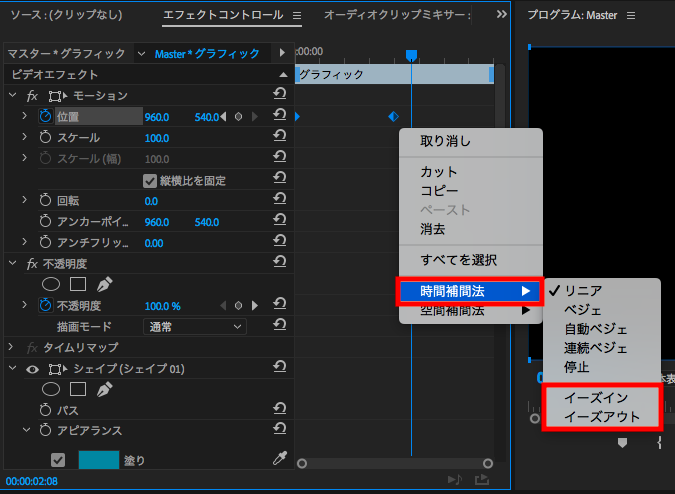Toggle 回転 animation stopwatch
This screenshot has width=675, height=494.
point(45,200)
